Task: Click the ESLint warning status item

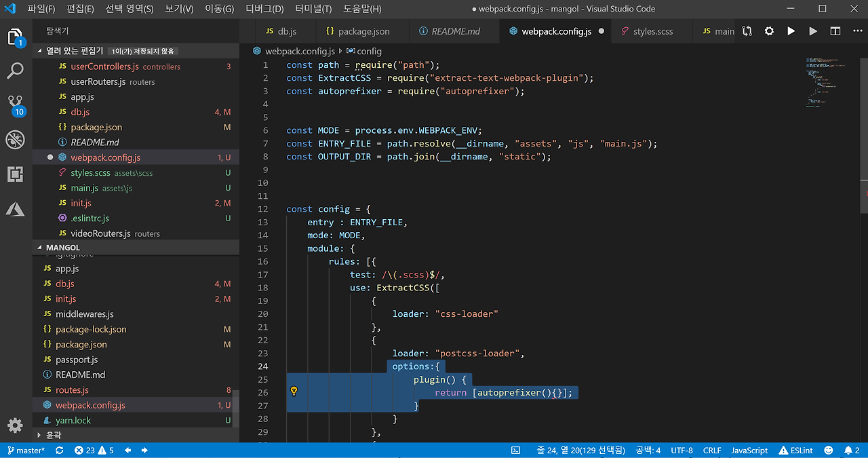Action: coord(795,451)
